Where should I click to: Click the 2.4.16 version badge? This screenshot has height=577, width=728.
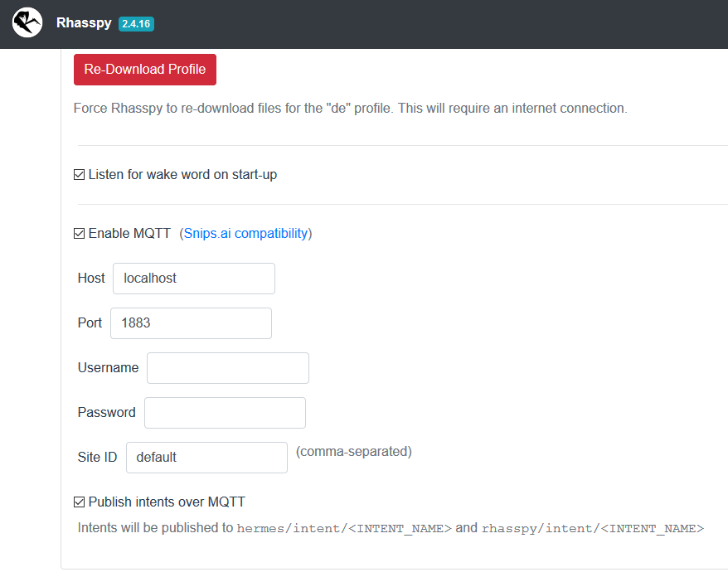tap(136, 23)
